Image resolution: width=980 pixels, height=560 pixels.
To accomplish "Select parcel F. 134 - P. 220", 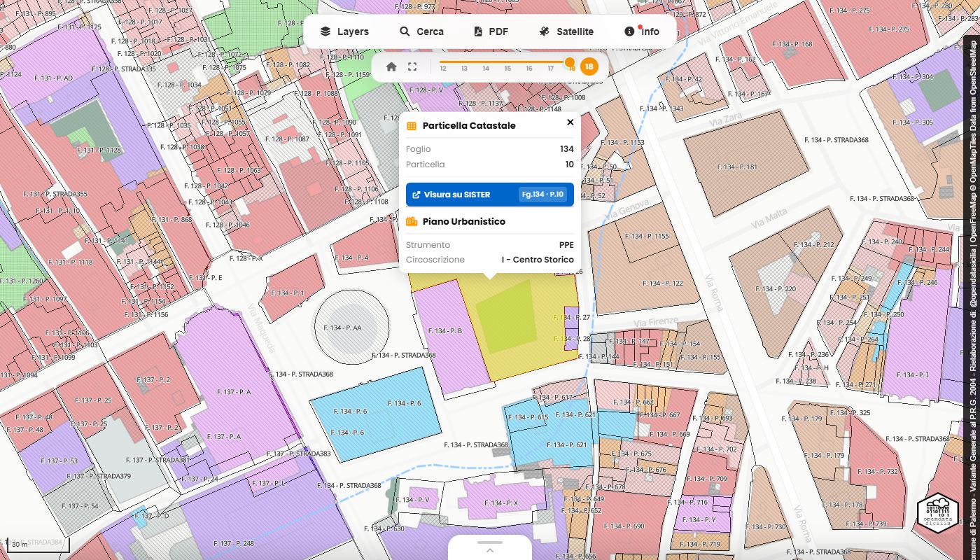I will coord(776,288).
